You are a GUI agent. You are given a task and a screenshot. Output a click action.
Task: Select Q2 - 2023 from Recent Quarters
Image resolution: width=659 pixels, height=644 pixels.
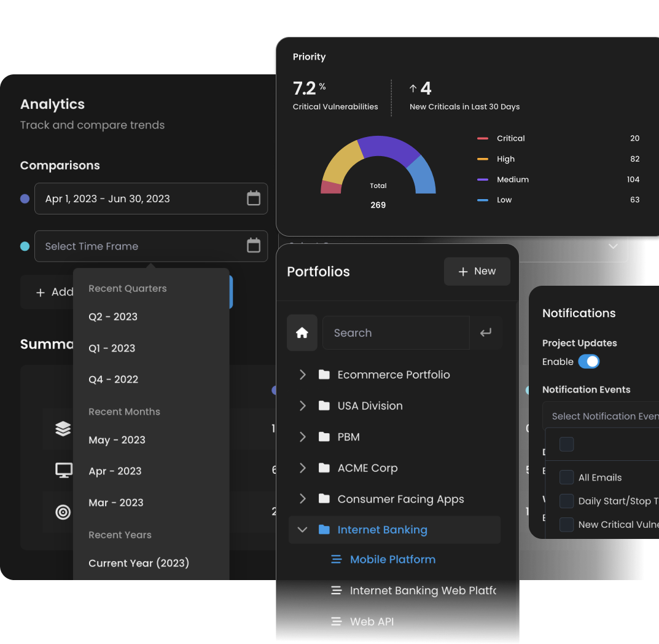coord(113,316)
